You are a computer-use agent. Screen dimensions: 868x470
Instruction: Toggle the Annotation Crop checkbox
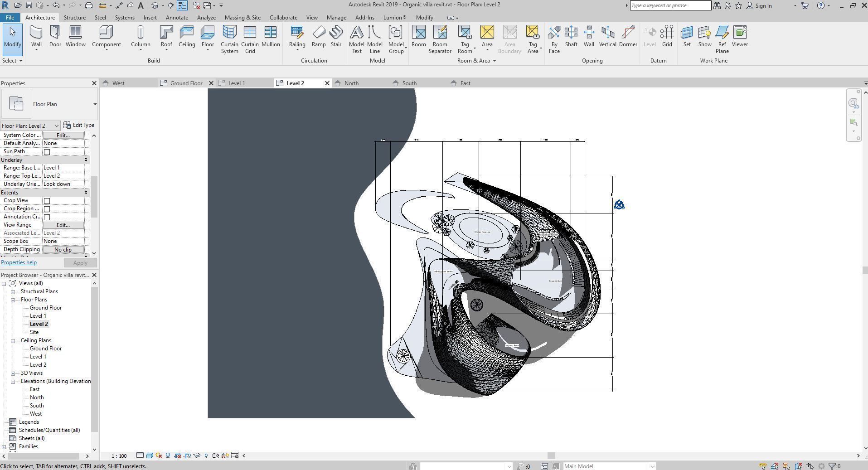coord(47,217)
